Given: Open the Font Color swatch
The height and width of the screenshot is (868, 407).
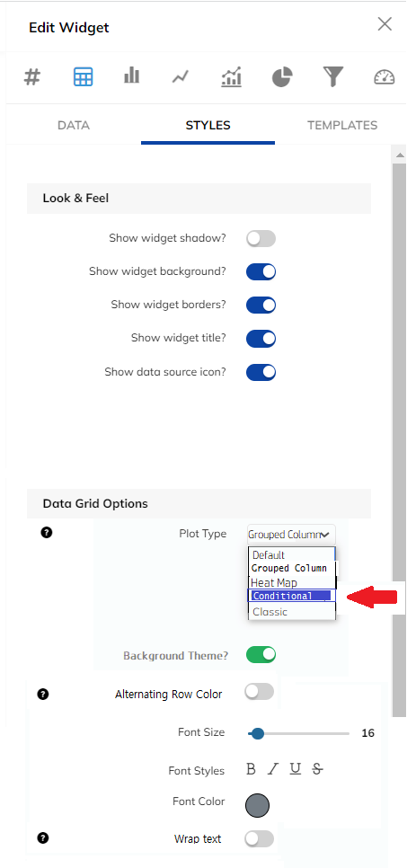Looking at the screenshot, I should pos(258,805).
